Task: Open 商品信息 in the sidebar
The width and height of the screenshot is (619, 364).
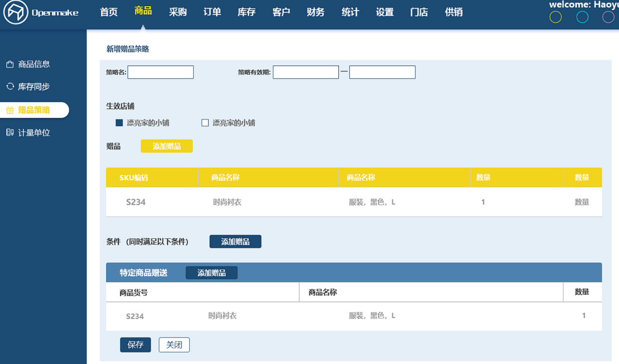Action: coord(34,64)
